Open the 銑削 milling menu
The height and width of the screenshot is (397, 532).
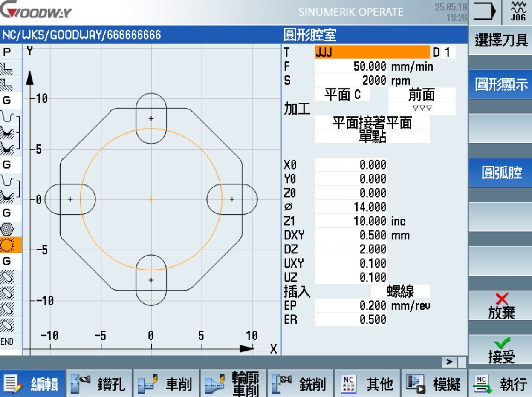[300, 384]
